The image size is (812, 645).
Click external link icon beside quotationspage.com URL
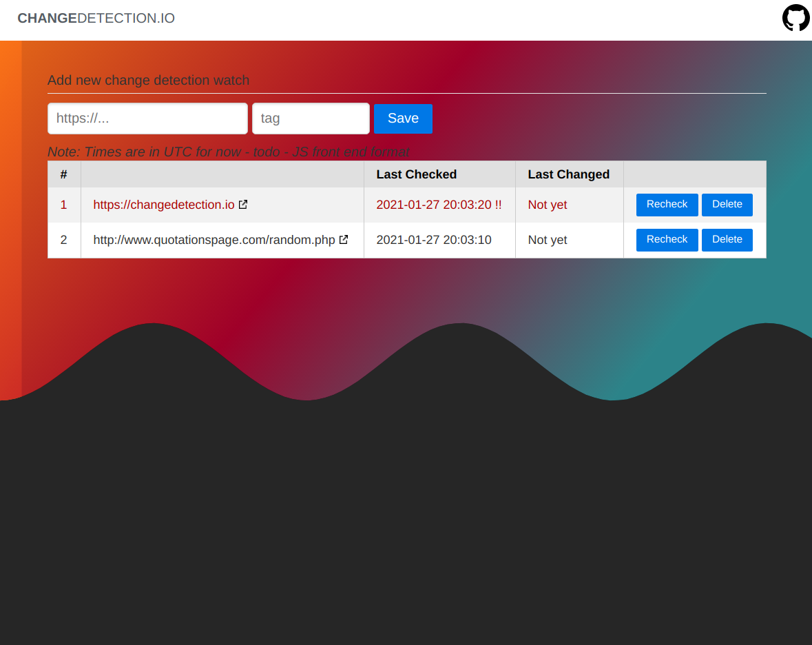pyautogui.click(x=344, y=240)
